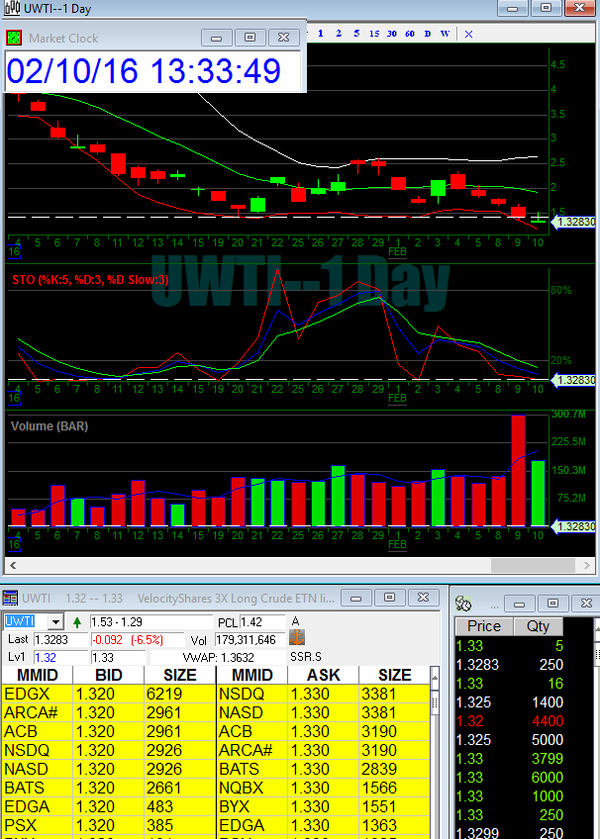Click the Last price field 1.3283

coord(60,639)
